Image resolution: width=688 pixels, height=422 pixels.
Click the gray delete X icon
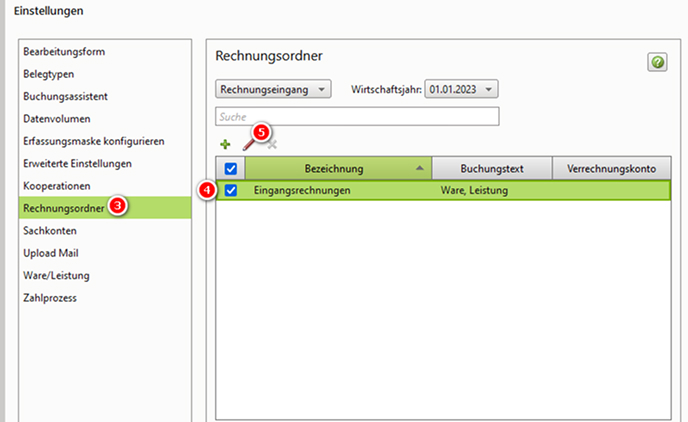coord(271,145)
